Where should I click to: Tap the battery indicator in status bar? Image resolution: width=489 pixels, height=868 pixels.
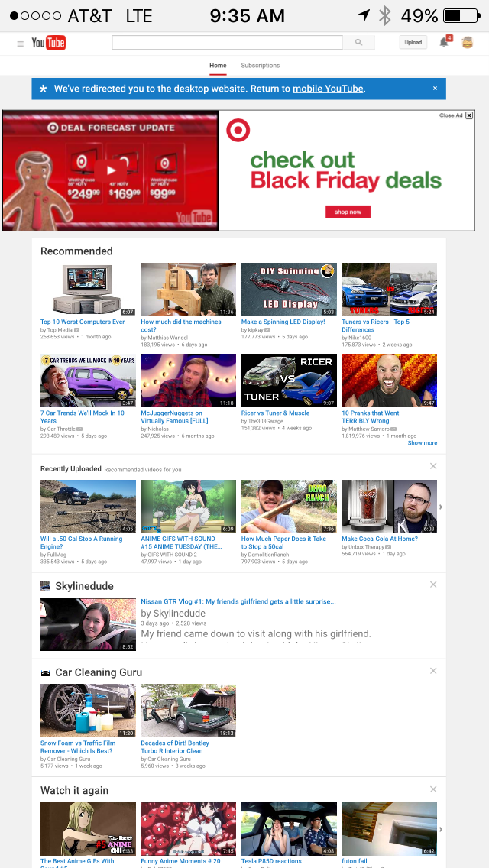click(x=461, y=15)
